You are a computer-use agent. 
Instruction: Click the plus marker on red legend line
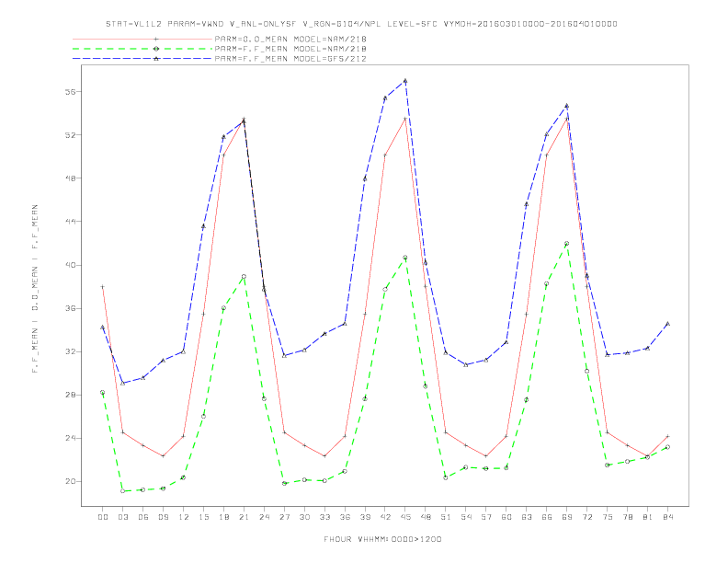pyautogui.click(x=156, y=39)
